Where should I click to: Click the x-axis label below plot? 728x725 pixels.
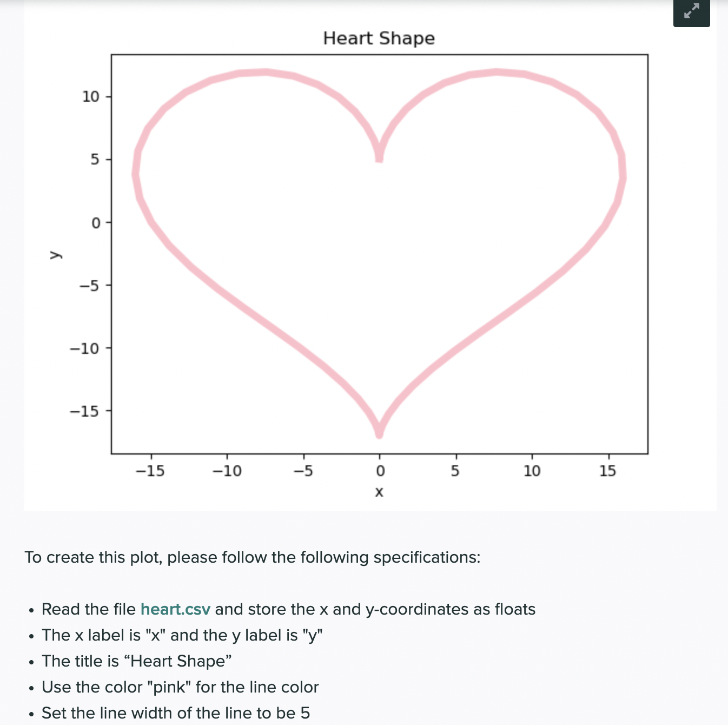379,492
